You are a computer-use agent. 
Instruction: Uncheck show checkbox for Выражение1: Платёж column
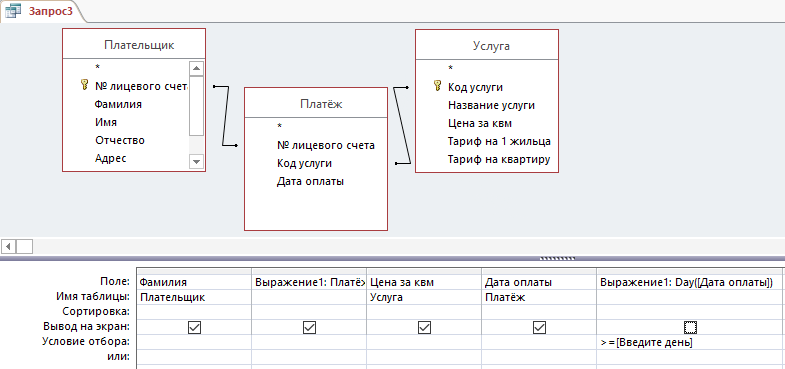(x=309, y=327)
